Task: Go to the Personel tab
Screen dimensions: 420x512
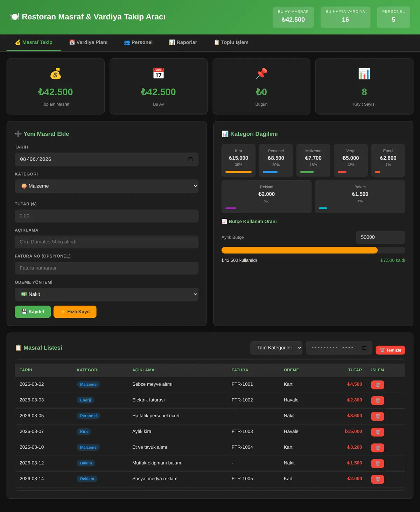Action: tap(138, 42)
